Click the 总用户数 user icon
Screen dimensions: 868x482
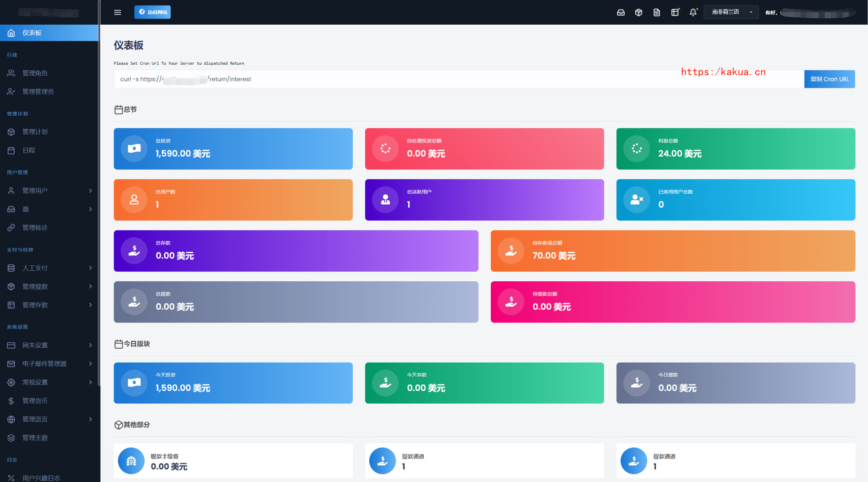coord(134,200)
